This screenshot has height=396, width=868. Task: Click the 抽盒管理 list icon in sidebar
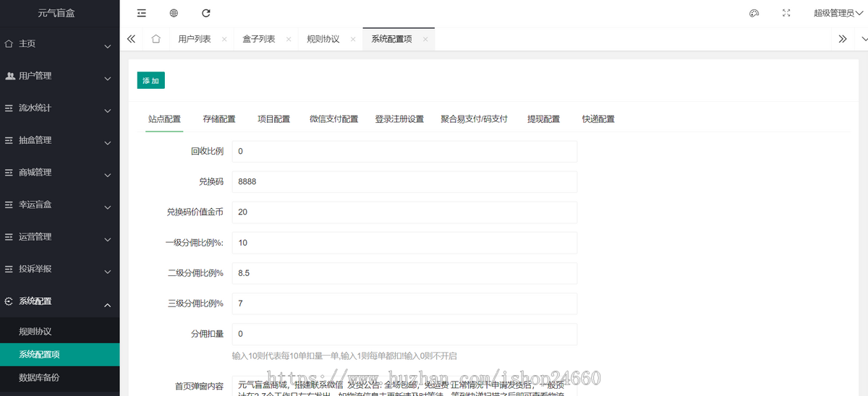pyautogui.click(x=9, y=140)
